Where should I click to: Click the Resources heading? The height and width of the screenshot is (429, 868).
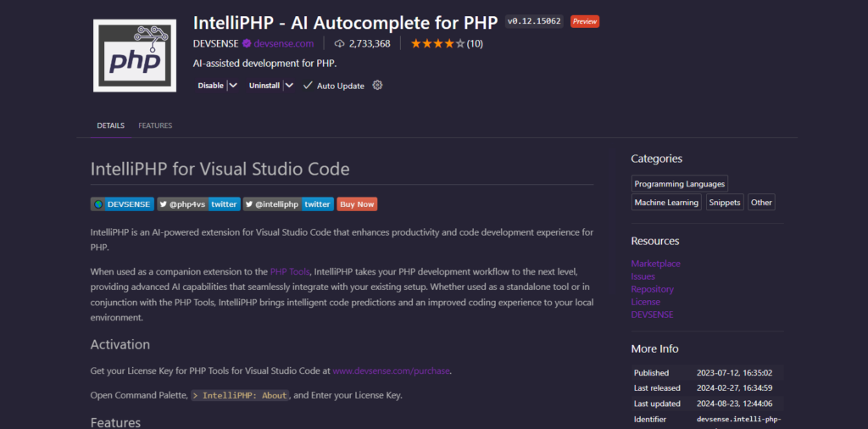pyautogui.click(x=655, y=242)
